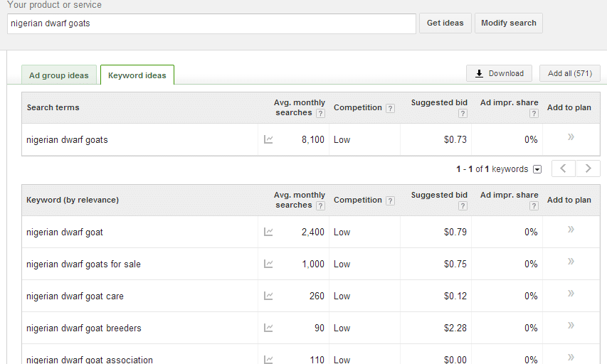The width and height of the screenshot is (607, 364).
Task: View trend chart for nigerian dwarf goat breeders
Action: point(268,328)
